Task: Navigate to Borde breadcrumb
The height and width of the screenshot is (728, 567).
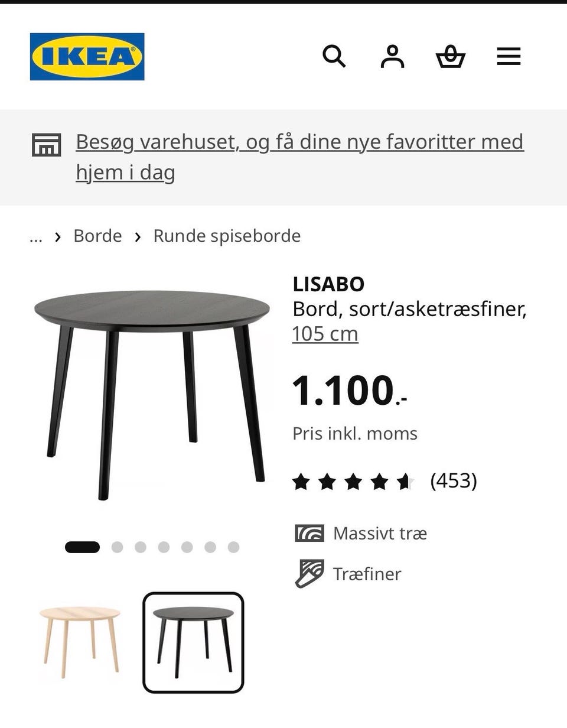Action: [97, 236]
